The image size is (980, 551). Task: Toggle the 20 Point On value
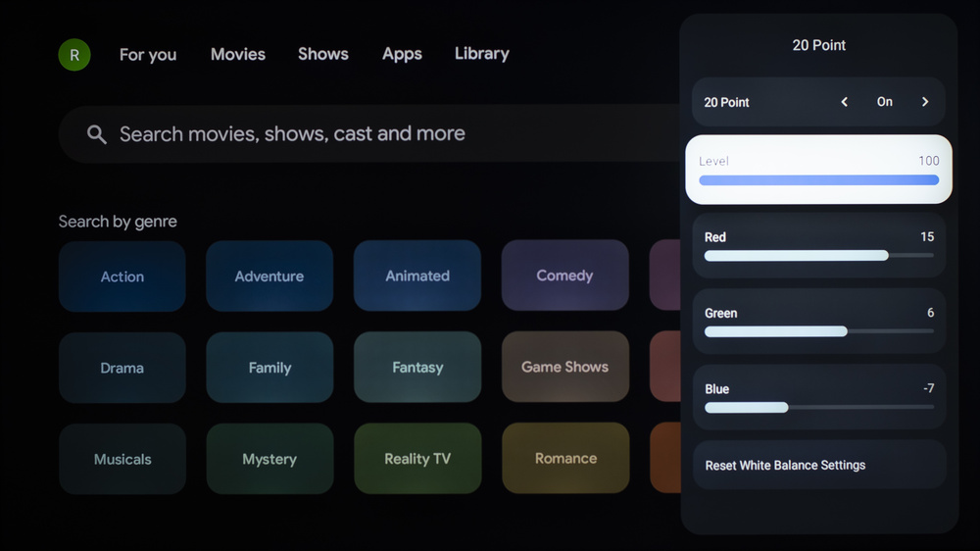tap(884, 102)
